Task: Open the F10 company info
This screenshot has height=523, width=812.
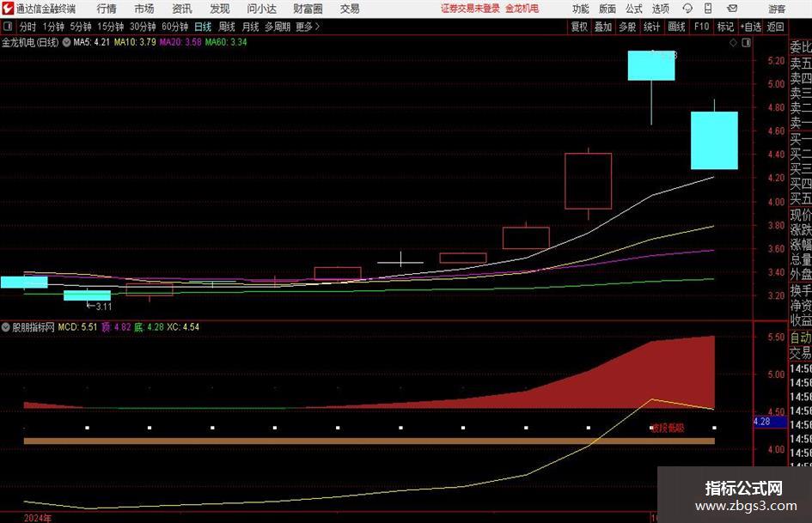Action: point(702,27)
